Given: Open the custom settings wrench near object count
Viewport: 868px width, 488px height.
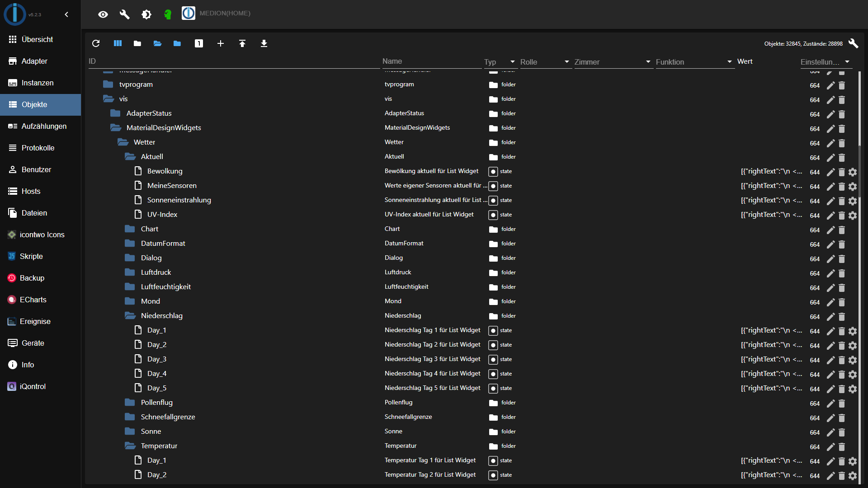Looking at the screenshot, I should click(x=853, y=43).
